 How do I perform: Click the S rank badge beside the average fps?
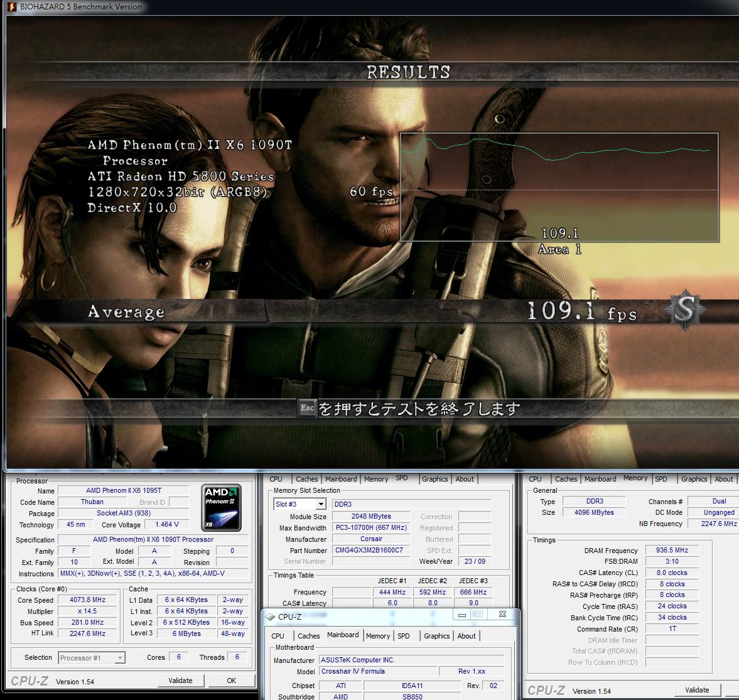click(685, 310)
